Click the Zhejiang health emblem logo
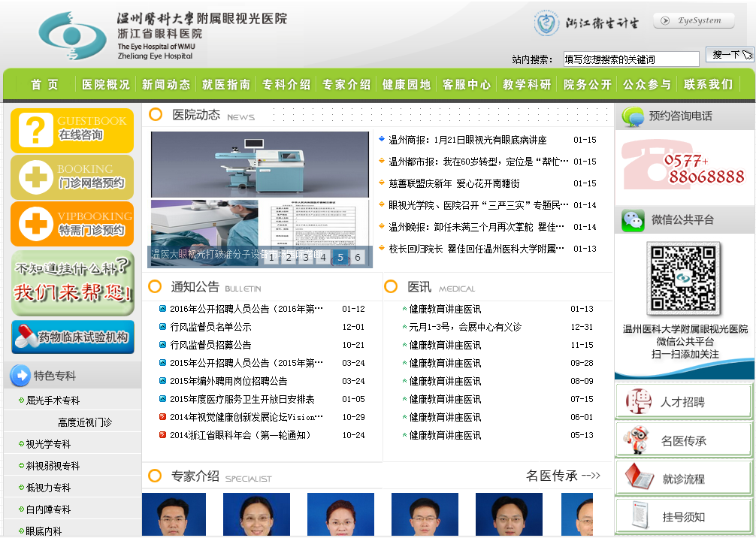Viewport: 756px width, 538px height. 546,23
